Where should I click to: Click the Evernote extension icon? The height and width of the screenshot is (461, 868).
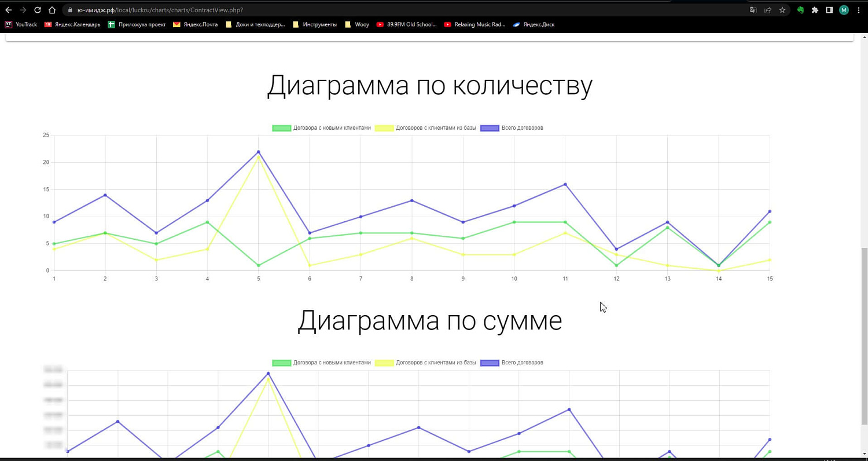[800, 10]
